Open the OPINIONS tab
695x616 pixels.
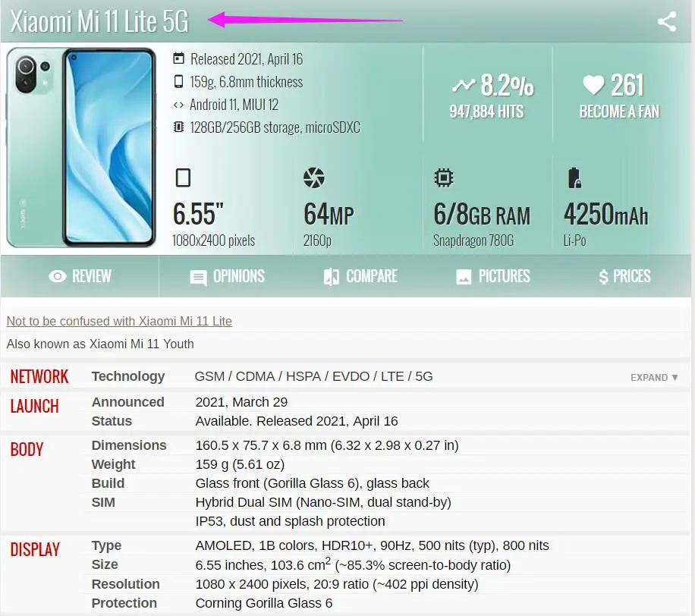pyautogui.click(x=227, y=276)
